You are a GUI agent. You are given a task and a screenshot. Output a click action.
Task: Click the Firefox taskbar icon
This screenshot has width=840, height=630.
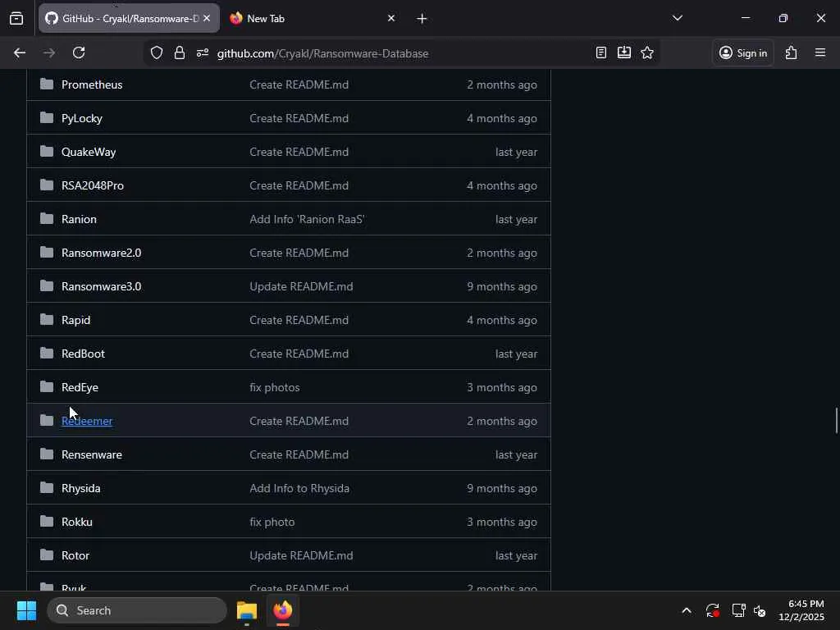[283, 610]
